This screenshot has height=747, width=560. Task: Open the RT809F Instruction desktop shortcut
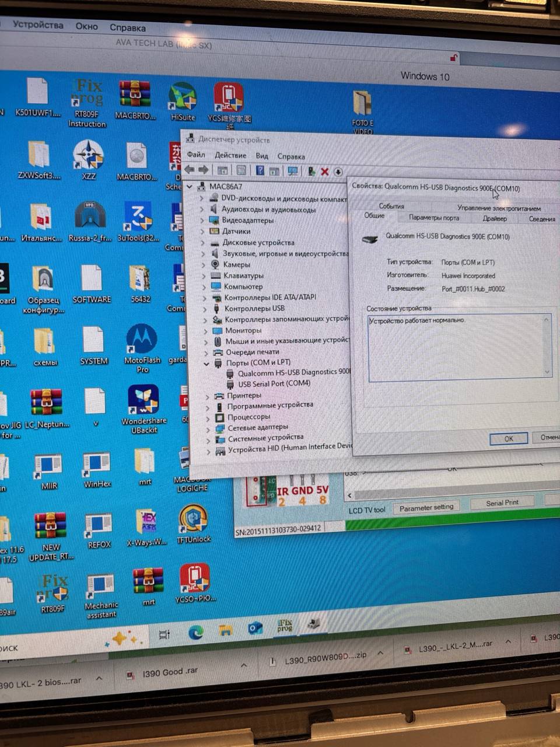point(87,103)
